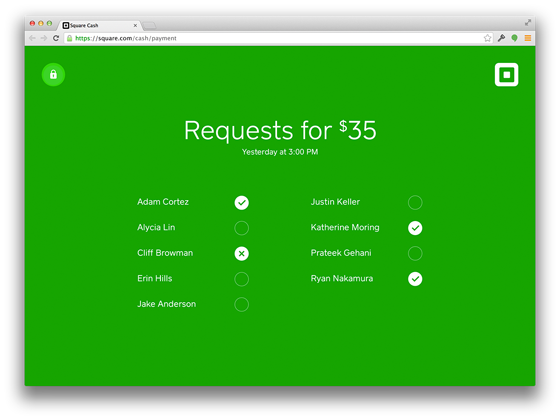Open the Square logo in the page corner
560x420 pixels.
click(506, 75)
